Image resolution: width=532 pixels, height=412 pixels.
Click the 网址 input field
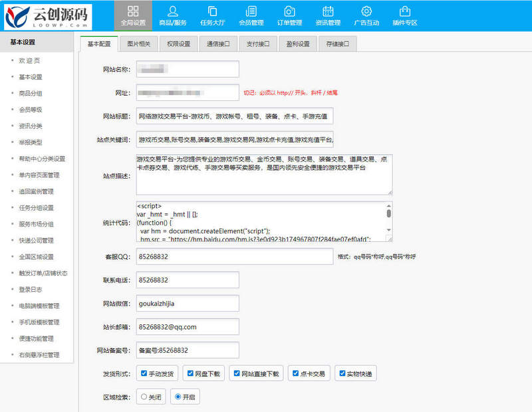click(188, 92)
